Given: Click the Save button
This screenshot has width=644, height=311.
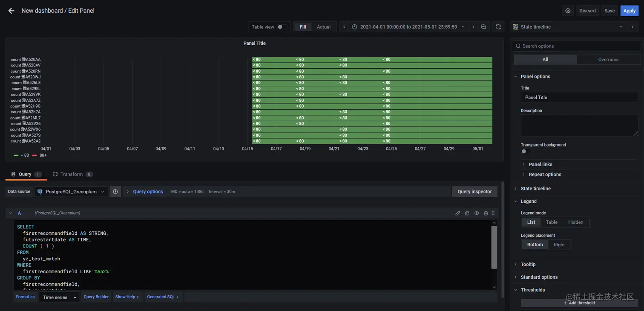Looking at the screenshot, I should click(609, 11).
